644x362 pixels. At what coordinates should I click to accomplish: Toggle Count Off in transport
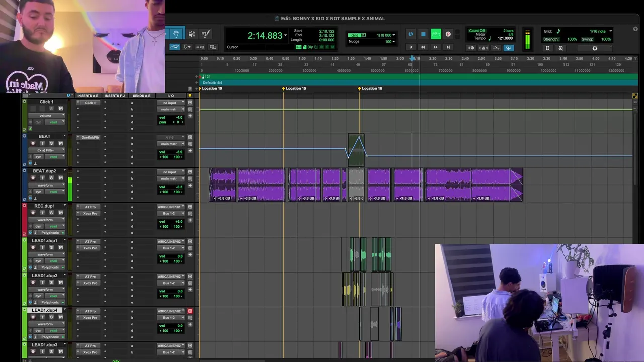coord(477,31)
